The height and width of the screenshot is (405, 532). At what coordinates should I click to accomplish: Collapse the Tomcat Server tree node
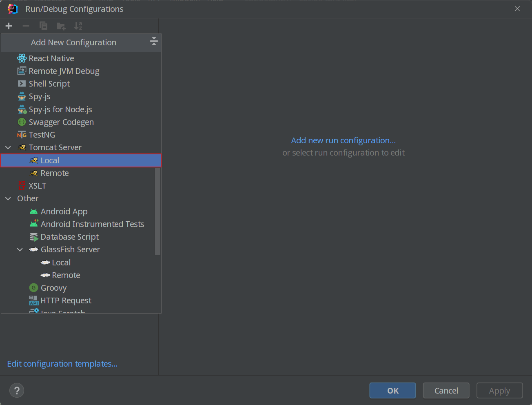click(8, 147)
